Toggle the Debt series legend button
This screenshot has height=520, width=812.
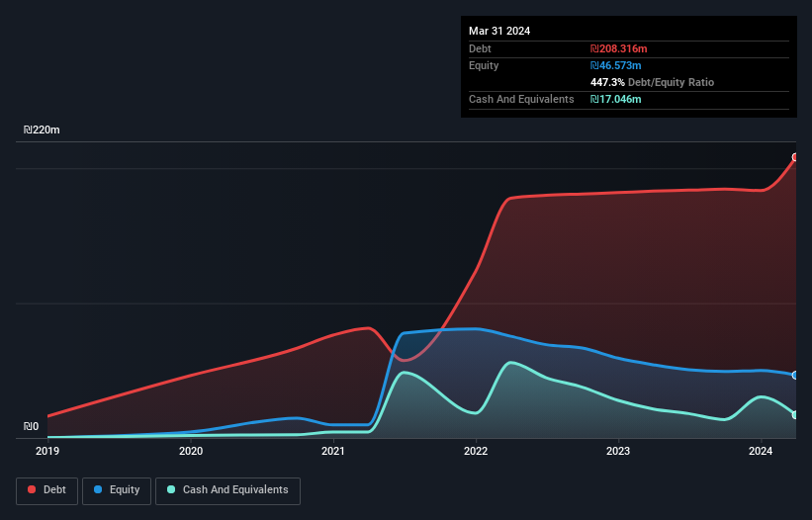click(x=46, y=490)
